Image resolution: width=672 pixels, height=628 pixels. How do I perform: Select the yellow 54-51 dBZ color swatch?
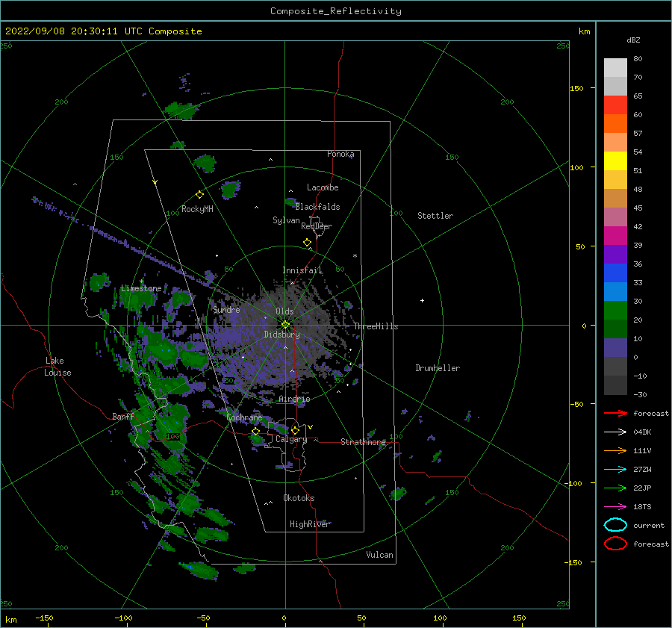click(615, 161)
